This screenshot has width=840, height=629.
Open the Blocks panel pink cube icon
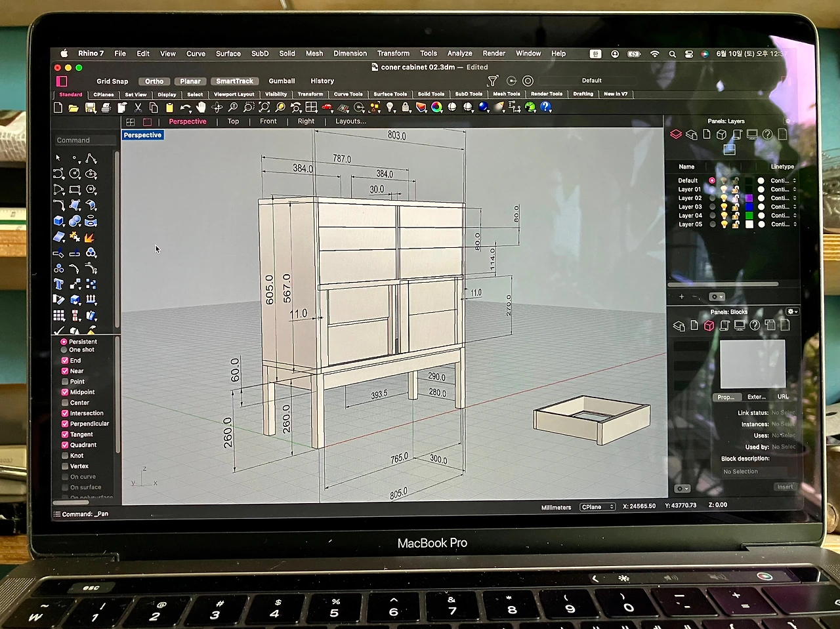pyautogui.click(x=709, y=325)
